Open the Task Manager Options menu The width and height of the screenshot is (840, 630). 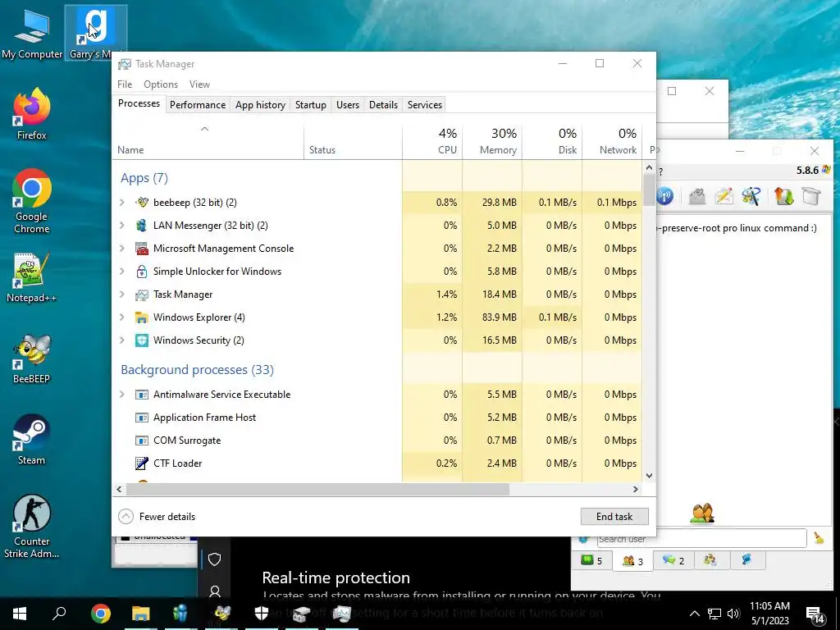(161, 84)
